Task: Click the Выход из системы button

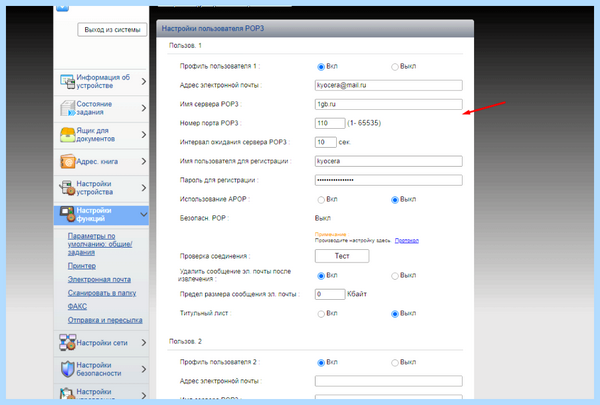Action: [x=112, y=30]
